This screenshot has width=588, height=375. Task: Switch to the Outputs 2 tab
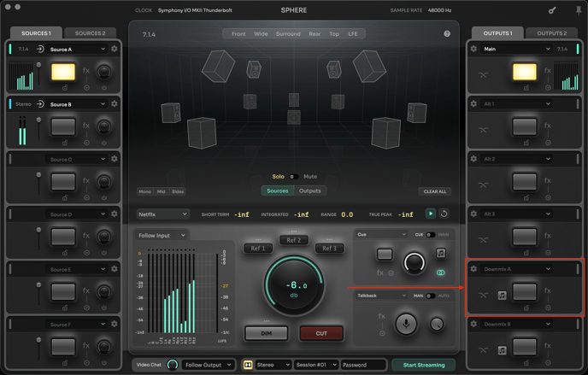[551, 33]
